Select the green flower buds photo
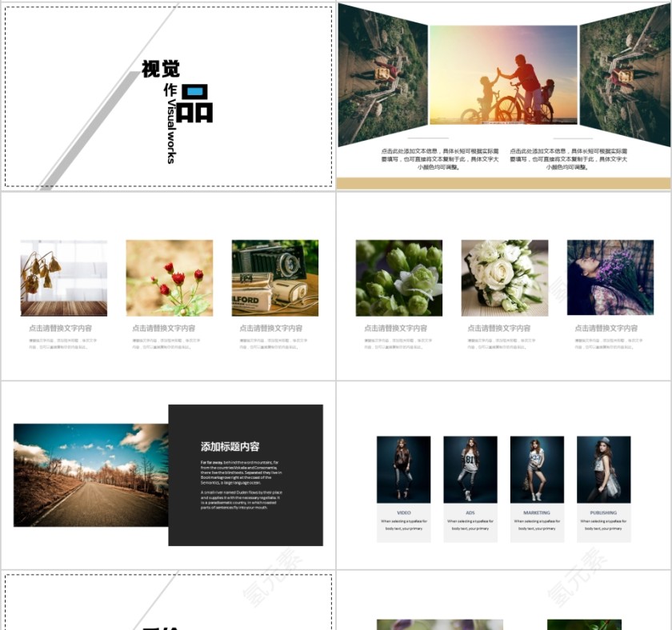The height and width of the screenshot is (630, 672). point(398,277)
